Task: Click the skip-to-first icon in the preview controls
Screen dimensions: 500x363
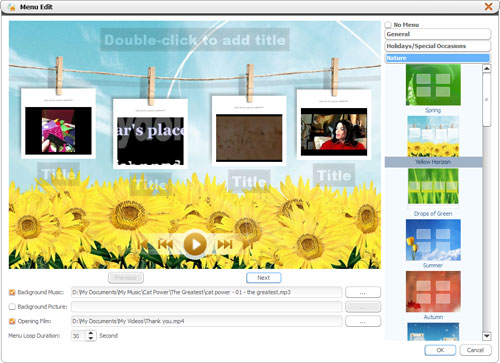Action: coord(143,244)
